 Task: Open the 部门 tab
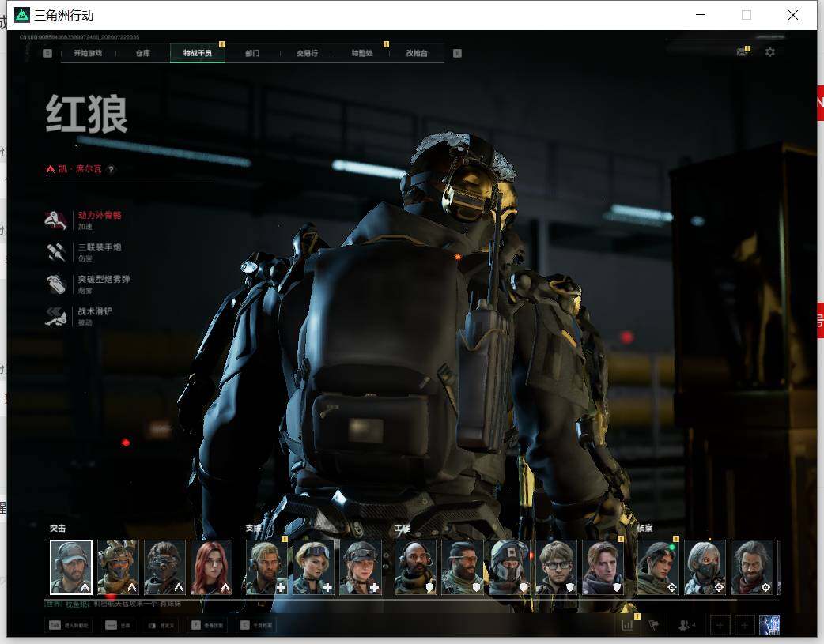point(252,53)
